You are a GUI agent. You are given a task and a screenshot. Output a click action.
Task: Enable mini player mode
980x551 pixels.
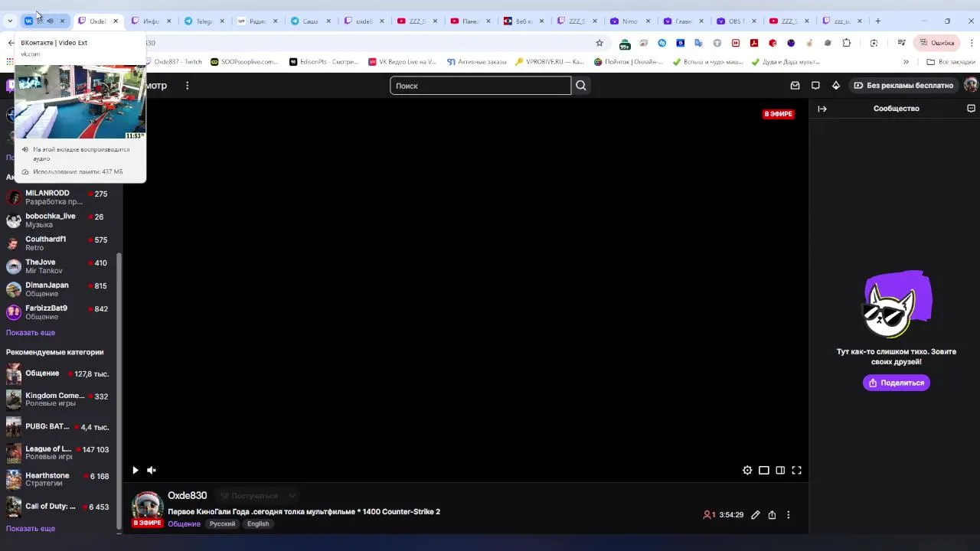tap(764, 470)
